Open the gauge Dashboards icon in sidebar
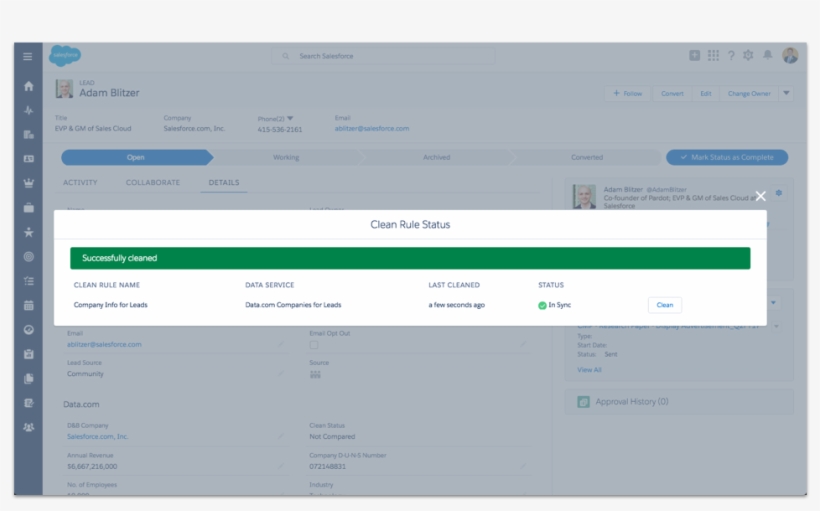 point(28,330)
